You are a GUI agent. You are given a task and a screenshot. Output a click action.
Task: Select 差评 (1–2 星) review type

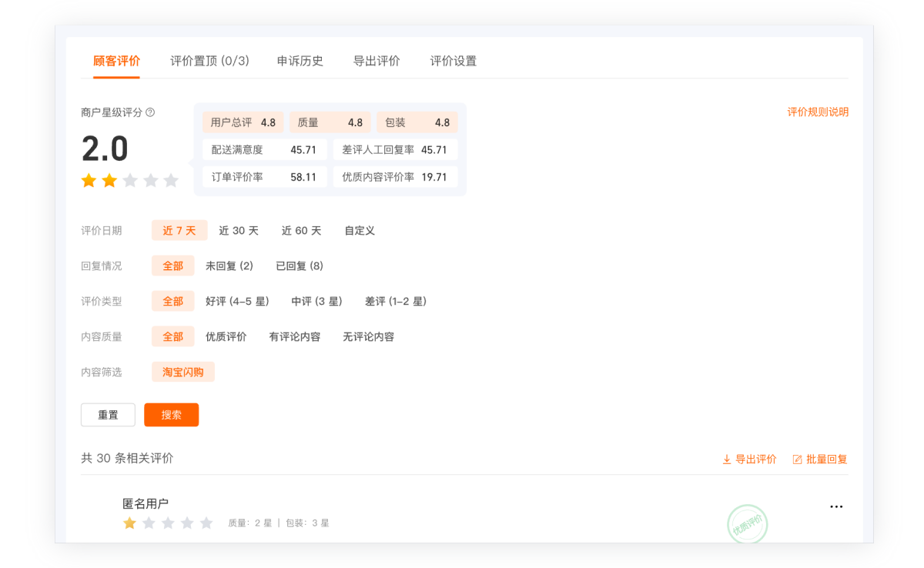tap(395, 301)
